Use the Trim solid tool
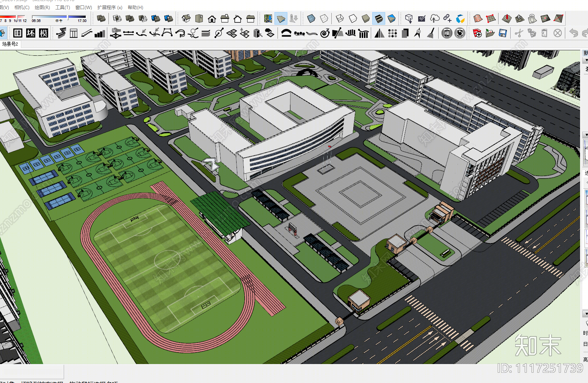Screen dimensions: 588x383 (x=156, y=18)
